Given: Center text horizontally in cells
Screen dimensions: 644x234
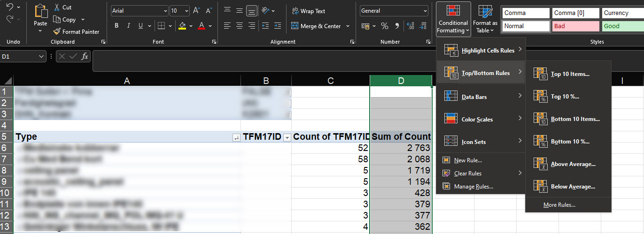Looking at the screenshot, I should tap(239, 26).
